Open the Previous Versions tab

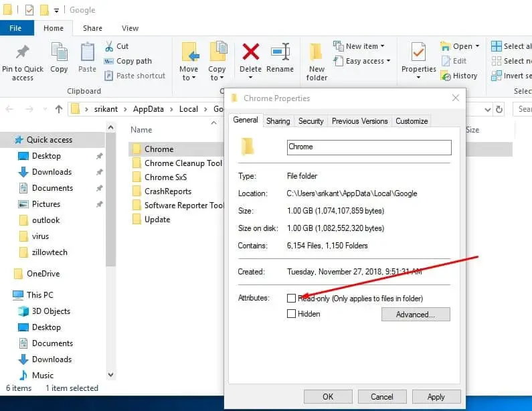[x=359, y=121]
